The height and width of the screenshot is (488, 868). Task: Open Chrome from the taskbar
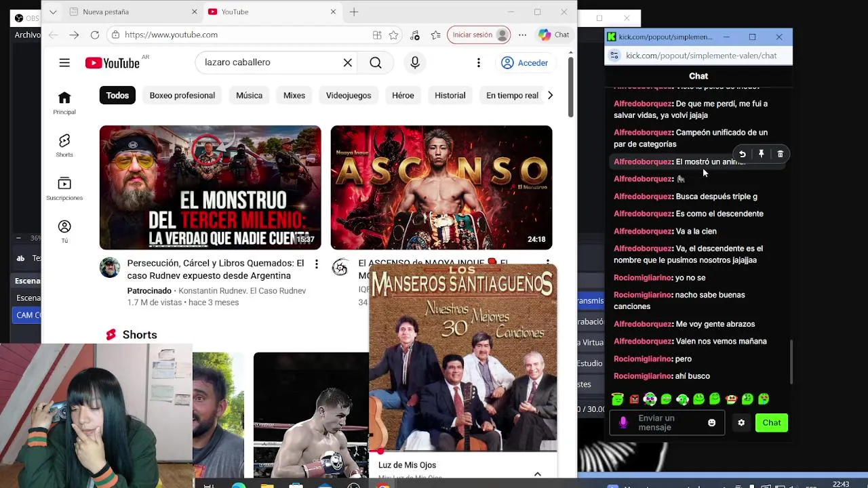(383, 485)
